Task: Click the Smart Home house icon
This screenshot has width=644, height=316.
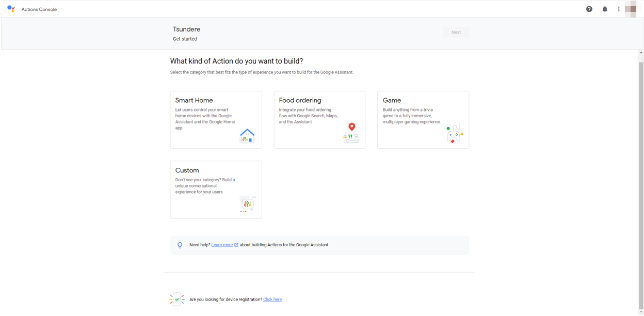Action: click(247, 135)
